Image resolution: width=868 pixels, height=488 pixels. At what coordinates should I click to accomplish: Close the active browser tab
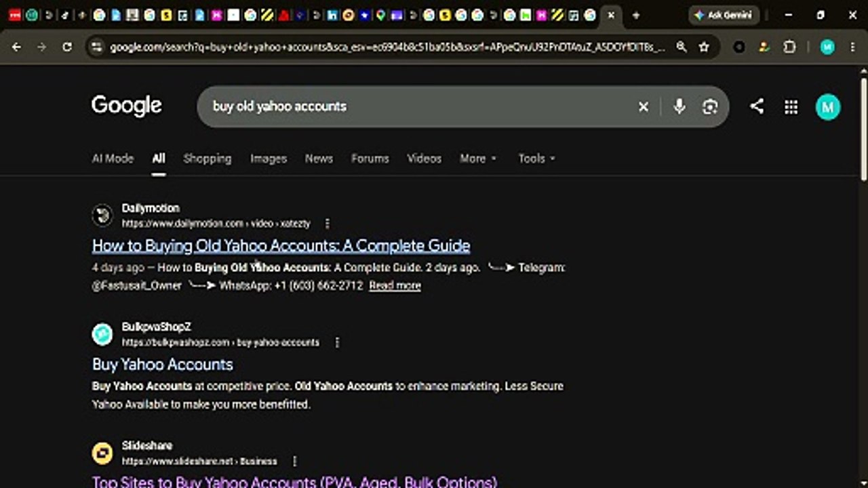[x=611, y=15]
